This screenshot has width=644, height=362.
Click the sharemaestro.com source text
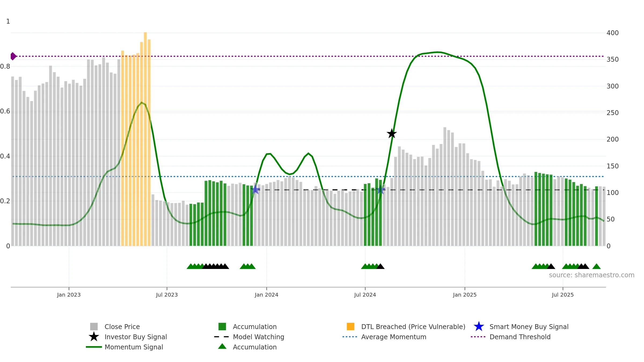click(591, 275)
